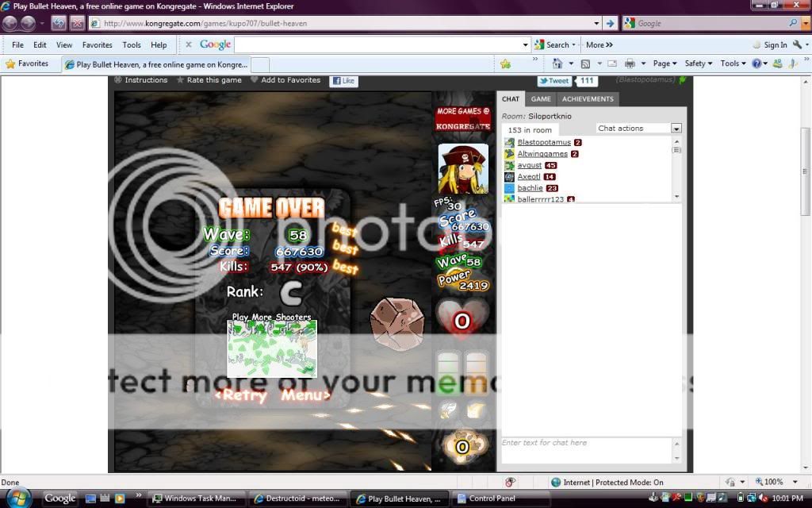Image resolution: width=812 pixels, height=508 pixels.
Task: Click the Show Desktop quick launch icon
Action: tap(90, 498)
